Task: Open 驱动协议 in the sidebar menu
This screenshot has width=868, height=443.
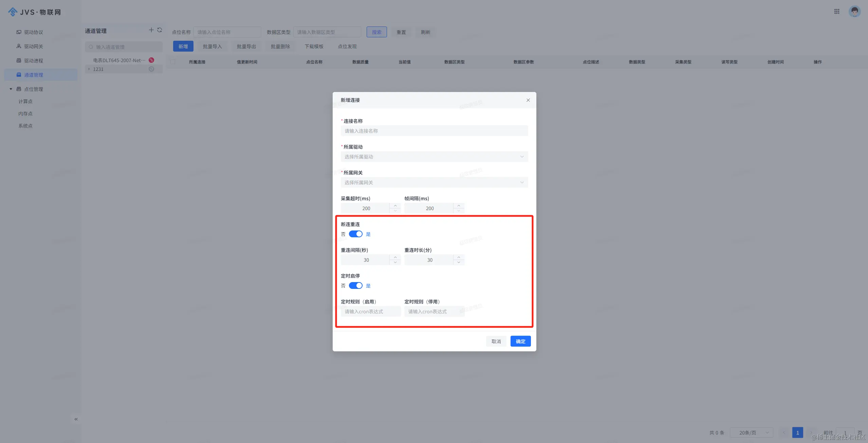Action: [x=33, y=32]
